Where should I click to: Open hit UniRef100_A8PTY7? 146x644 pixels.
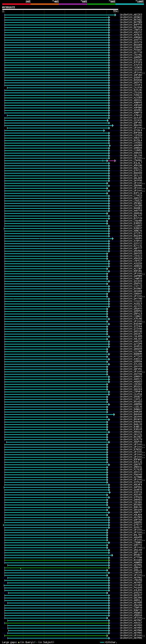[x=131, y=249]
